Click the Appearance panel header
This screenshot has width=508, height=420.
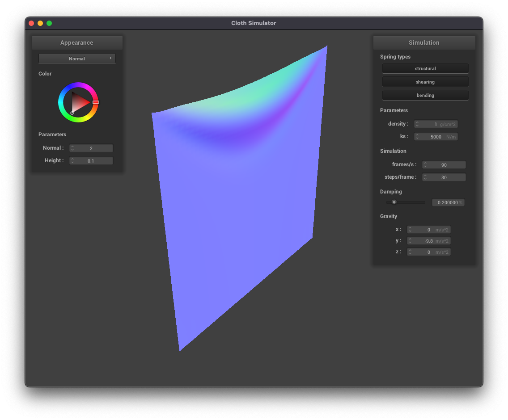coord(77,43)
